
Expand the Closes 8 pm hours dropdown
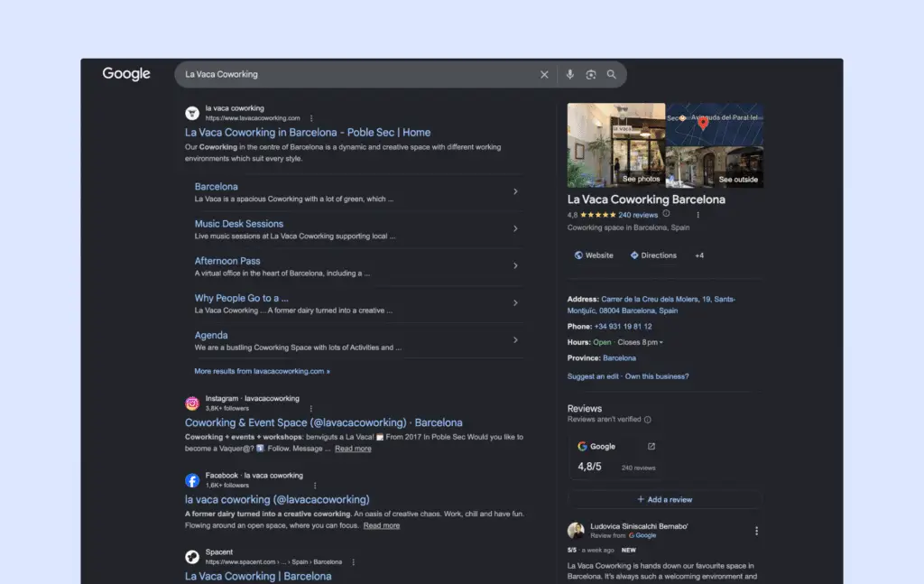pyautogui.click(x=640, y=342)
